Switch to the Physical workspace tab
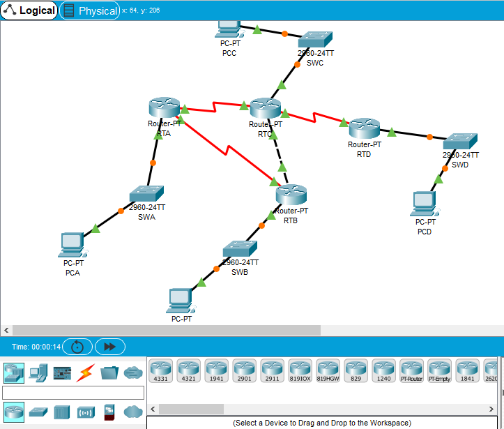Screen dimensions: 504x429 (x=89, y=10)
